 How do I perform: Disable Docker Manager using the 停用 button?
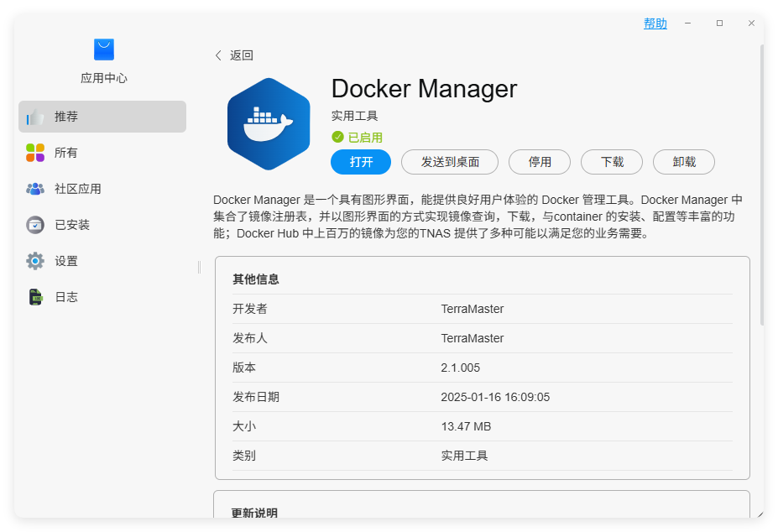(x=539, y=162)
